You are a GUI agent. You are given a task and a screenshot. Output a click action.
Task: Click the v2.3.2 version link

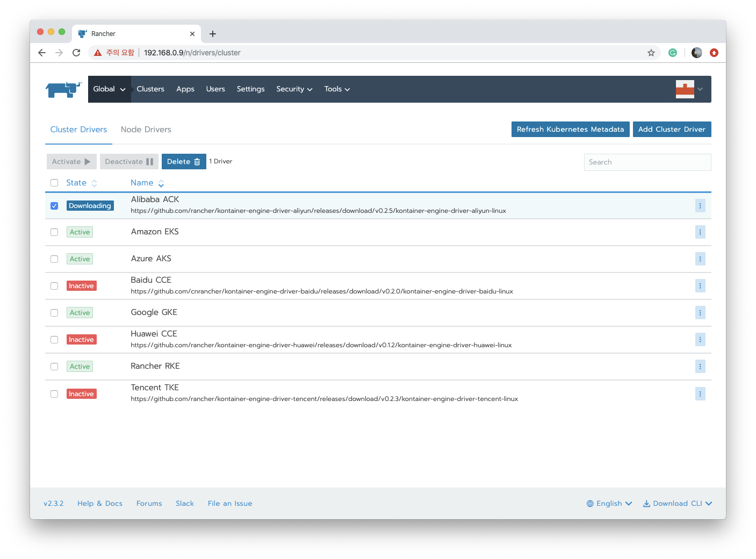coord(54,504)
